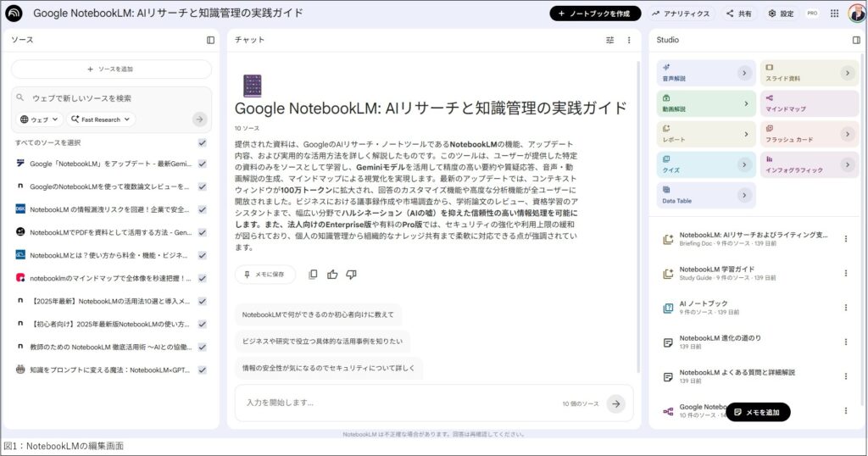This screenshot has height=456, width=868.
Task: Collapse the ソース panel using its panel icon
Action: (210, 40)
